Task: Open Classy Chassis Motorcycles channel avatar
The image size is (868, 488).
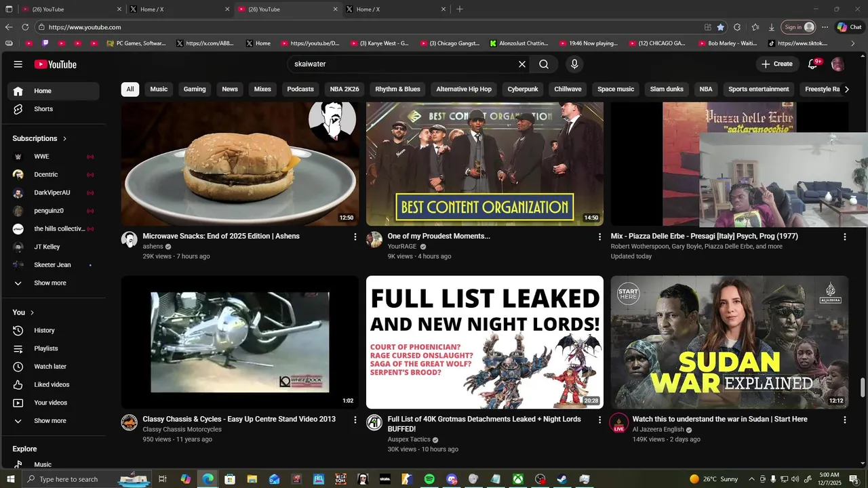Action: point(129,422)
